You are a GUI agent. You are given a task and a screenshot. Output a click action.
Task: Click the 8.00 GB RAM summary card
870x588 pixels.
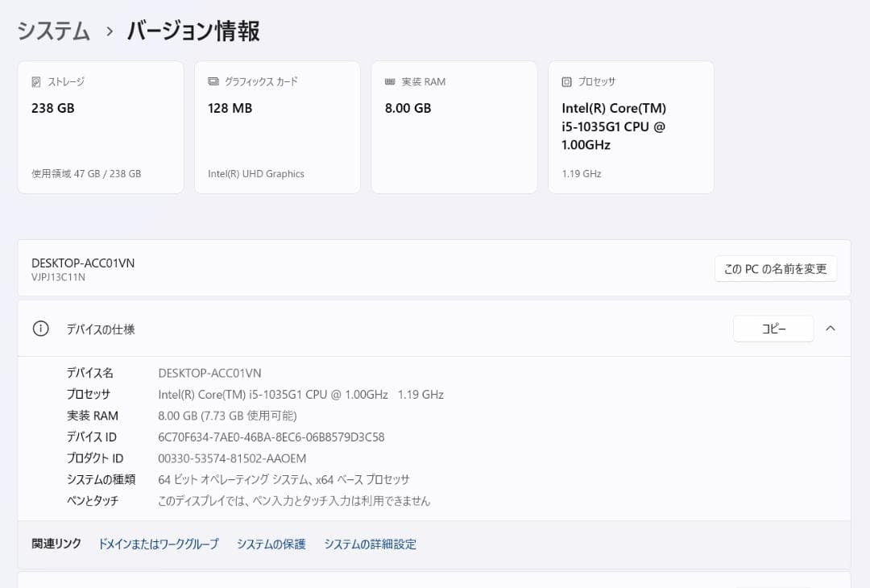click(454, 126)
